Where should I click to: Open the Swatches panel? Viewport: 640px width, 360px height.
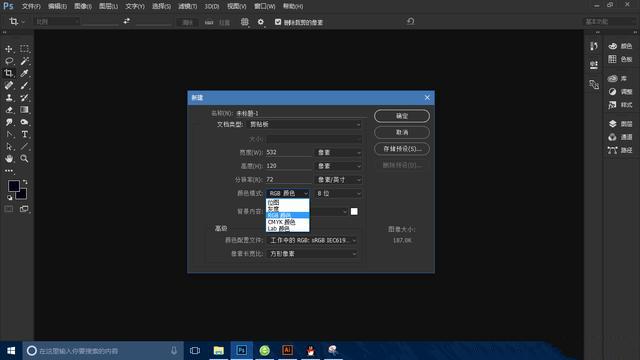620,60
